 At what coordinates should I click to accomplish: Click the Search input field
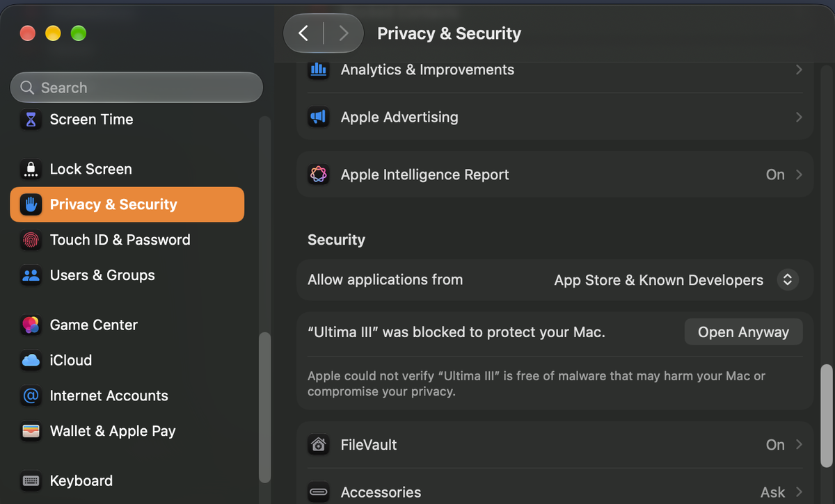click(136, 88)
